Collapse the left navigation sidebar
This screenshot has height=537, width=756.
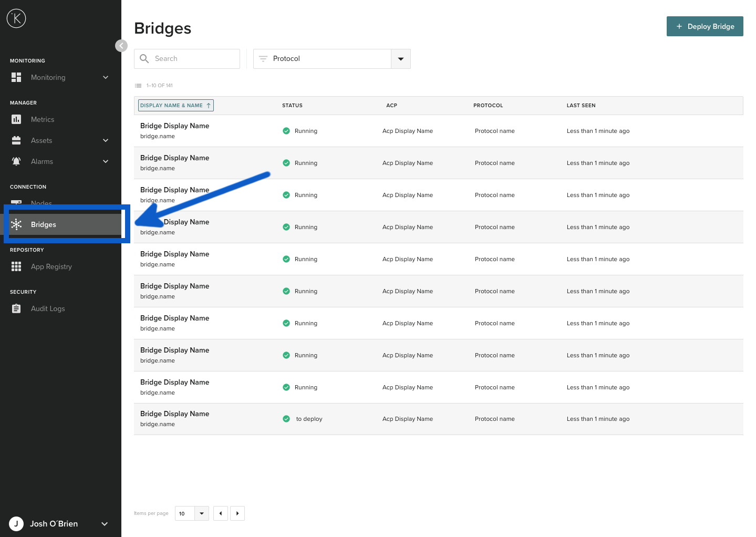click(x=121, y=46)
